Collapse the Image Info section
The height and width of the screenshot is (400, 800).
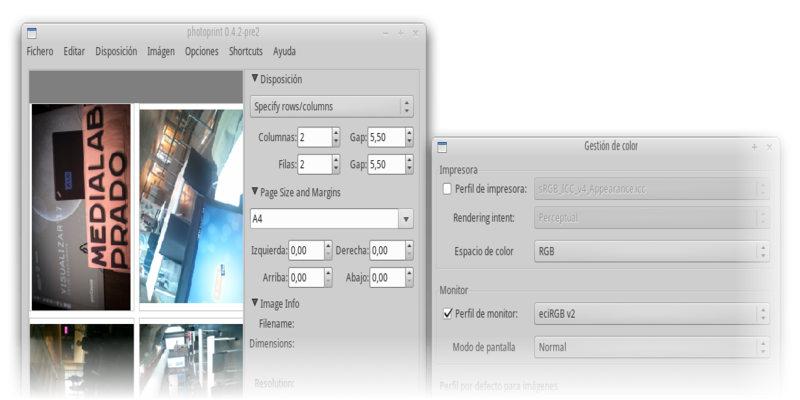pos(255,303)
